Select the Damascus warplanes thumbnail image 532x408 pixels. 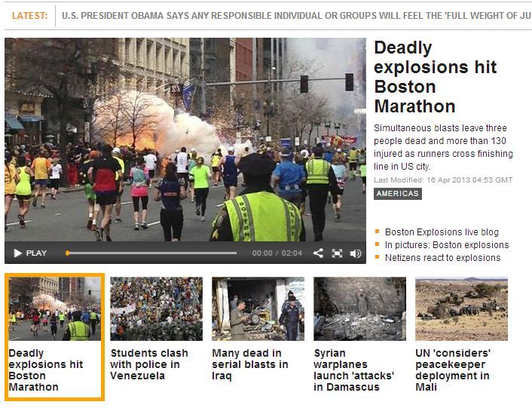(359, 309)
